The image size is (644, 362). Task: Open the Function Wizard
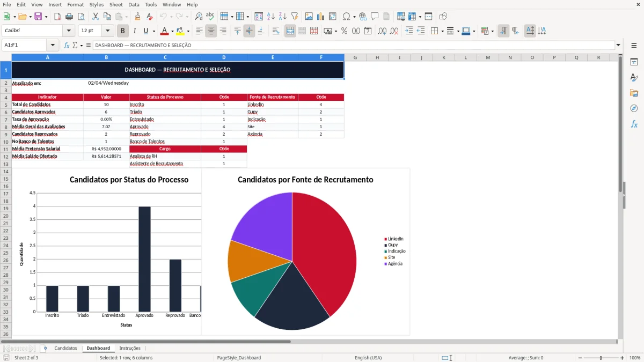pos(67,46)
